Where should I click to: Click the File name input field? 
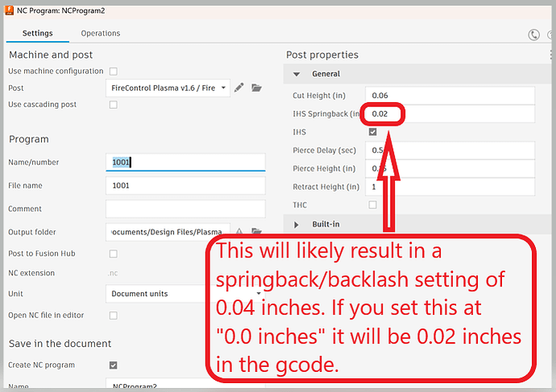click(185, 185)
